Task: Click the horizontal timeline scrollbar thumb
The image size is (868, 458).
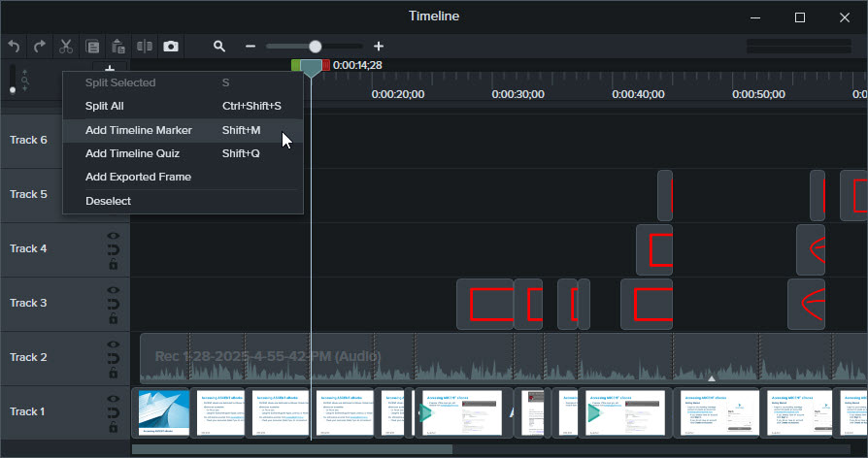Action: pyautogui.click(x=291, y=449)
